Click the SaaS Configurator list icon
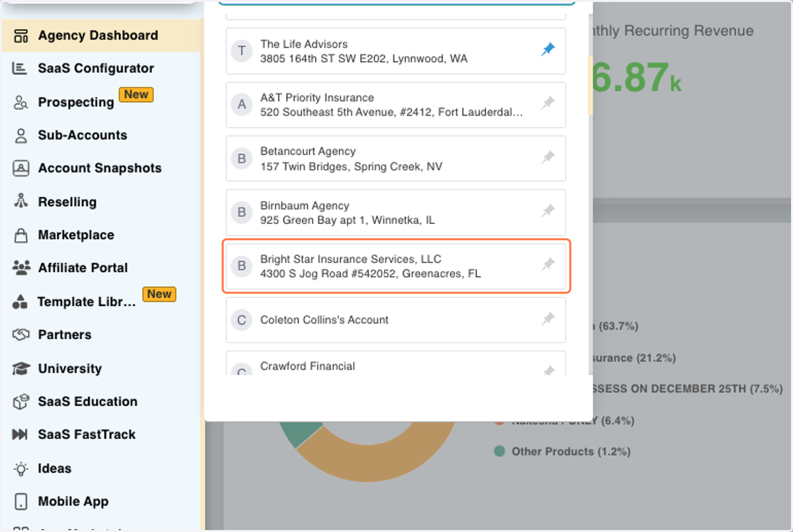Viewport: 793px width, 532px height. click(x=20, y=68)
